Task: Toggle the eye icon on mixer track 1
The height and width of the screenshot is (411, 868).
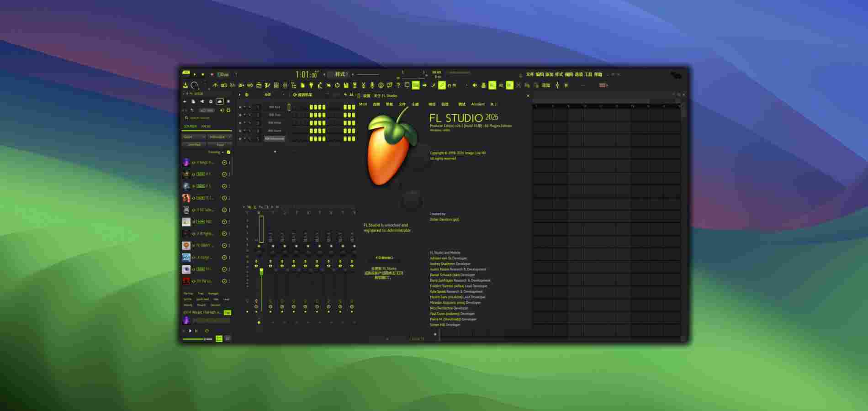Action: point(270,266)
